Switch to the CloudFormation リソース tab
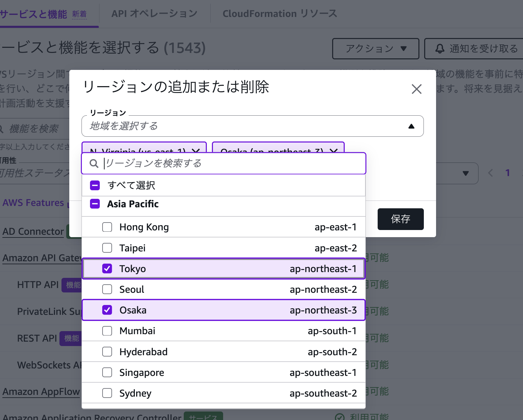The width and height of the screenshot is (523, 420). (x=280, y=14)
